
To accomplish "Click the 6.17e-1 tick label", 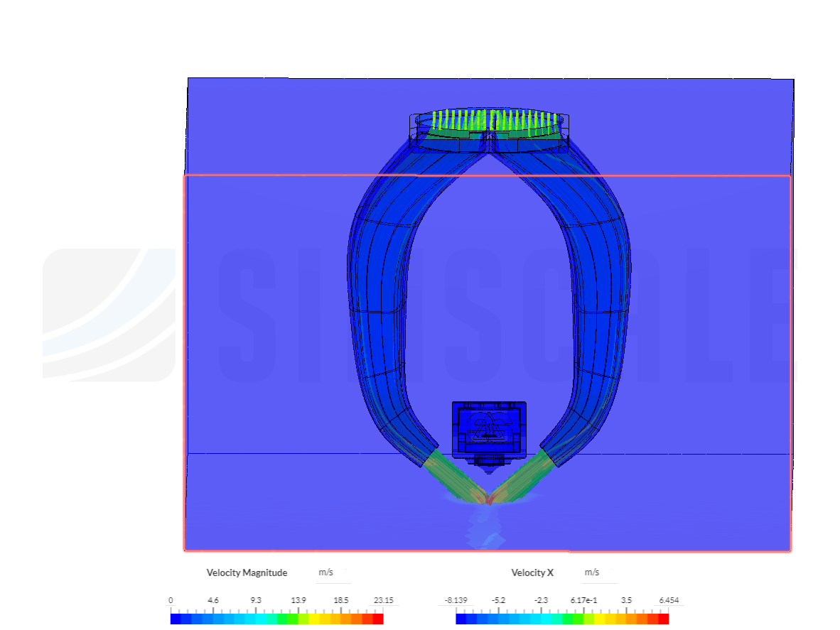I will point(584,600).
